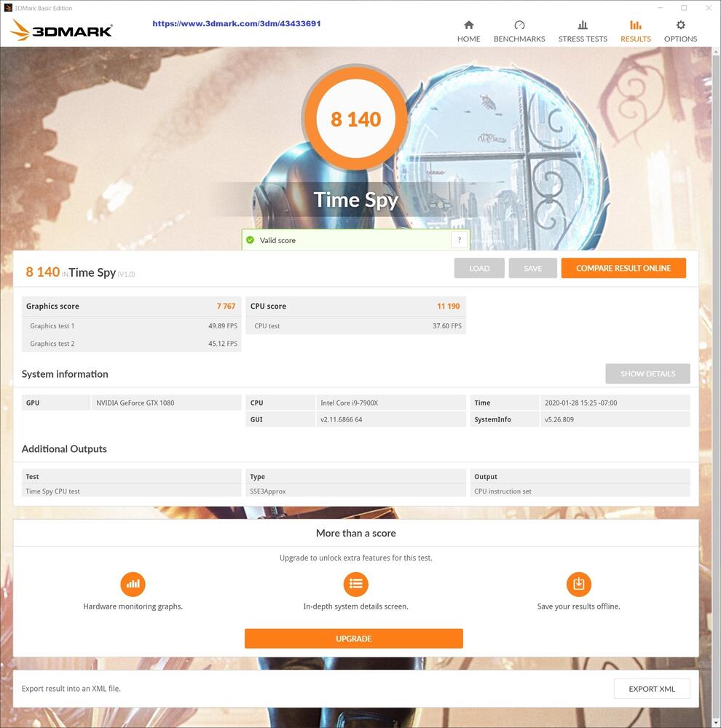This screenshot has width=721, height=728.
Task: Click COMPARE RESULT ONLINE button
Action: tap(623, 268)
